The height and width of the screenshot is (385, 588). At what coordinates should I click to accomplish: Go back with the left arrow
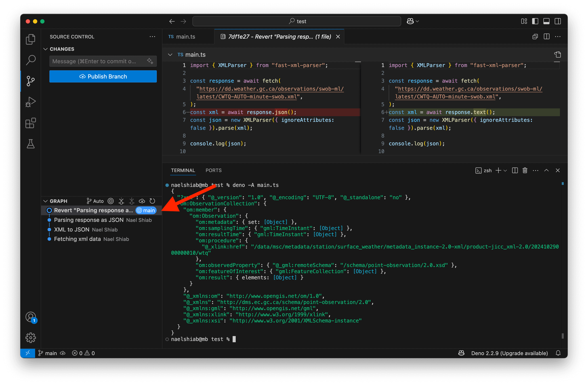click(172, 21)
